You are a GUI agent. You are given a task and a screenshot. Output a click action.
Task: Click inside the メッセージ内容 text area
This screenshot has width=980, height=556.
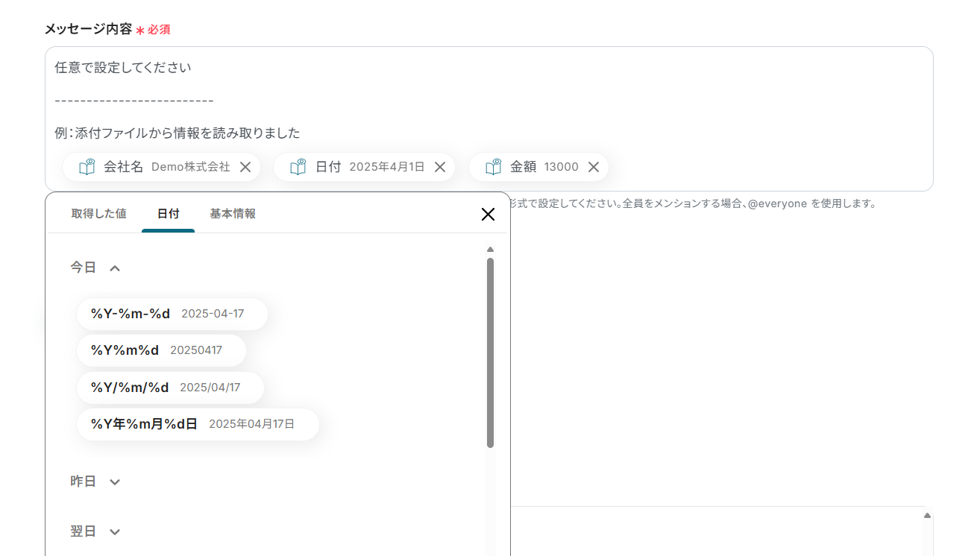[x=489, y=119]
